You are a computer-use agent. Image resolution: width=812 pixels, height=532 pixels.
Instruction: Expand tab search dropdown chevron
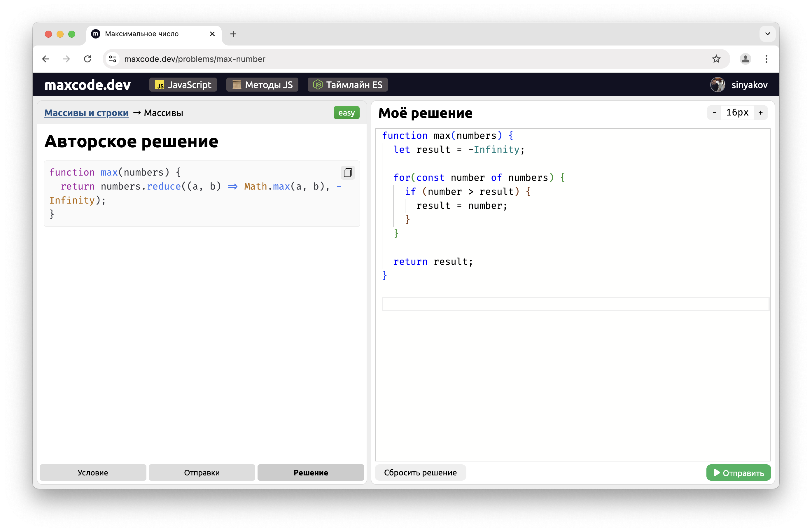(x=767, y=34)
